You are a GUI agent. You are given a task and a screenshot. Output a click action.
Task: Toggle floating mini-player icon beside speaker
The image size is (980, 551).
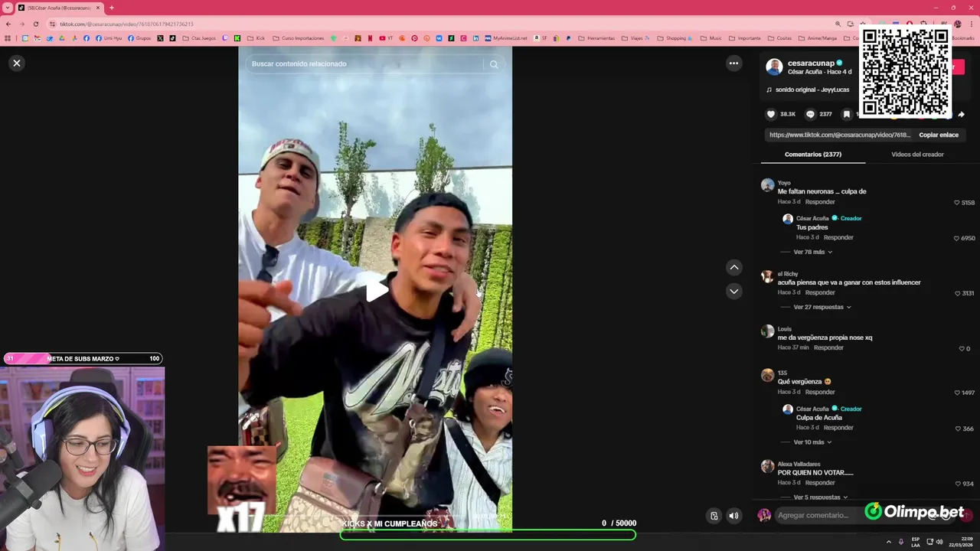coord(714,515)
